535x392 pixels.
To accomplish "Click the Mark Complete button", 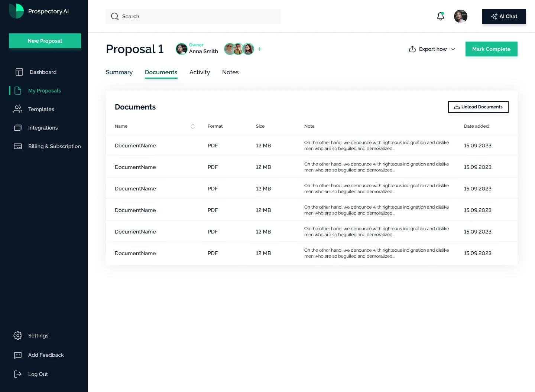I will click(492, 49).
